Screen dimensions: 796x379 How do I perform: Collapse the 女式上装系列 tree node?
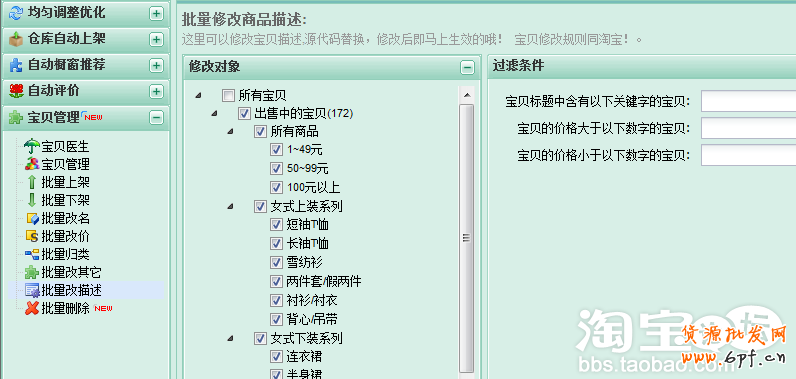pyautogui.click(x=231, y=206)
